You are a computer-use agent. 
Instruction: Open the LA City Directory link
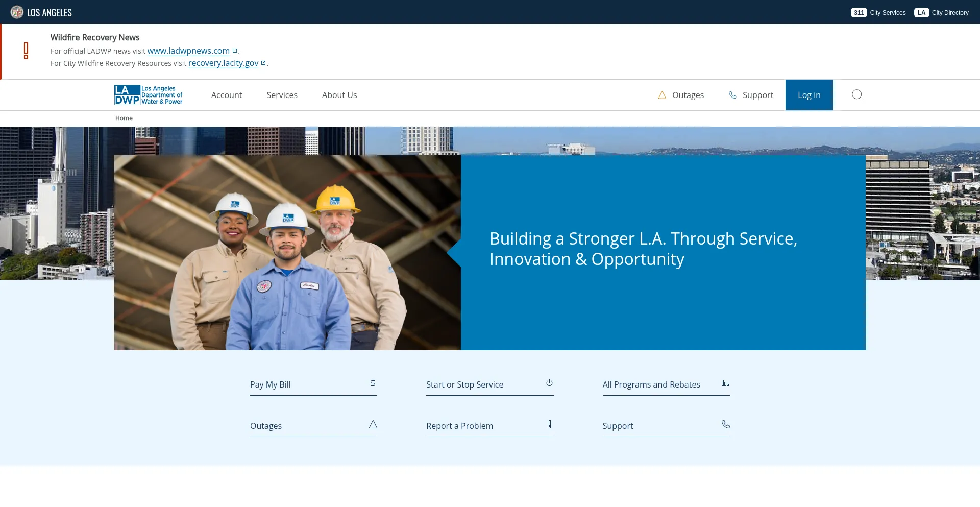coord(942,13)
